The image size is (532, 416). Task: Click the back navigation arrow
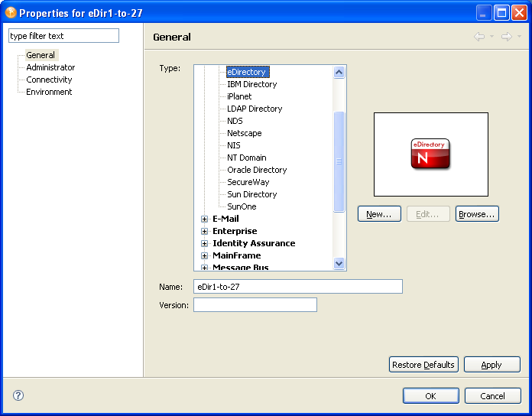click(x=479, y=36)
